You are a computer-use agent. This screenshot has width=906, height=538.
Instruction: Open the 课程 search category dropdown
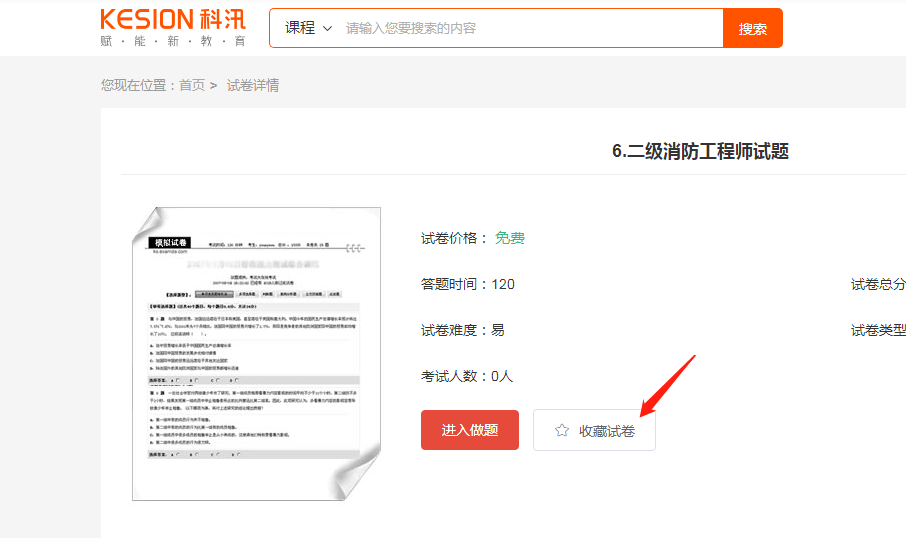tap(307, 28)
